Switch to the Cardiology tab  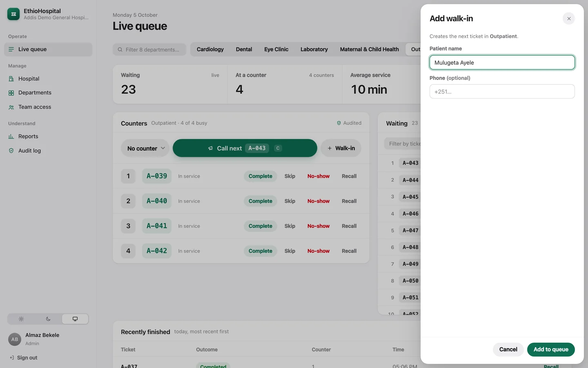[210, 49]
